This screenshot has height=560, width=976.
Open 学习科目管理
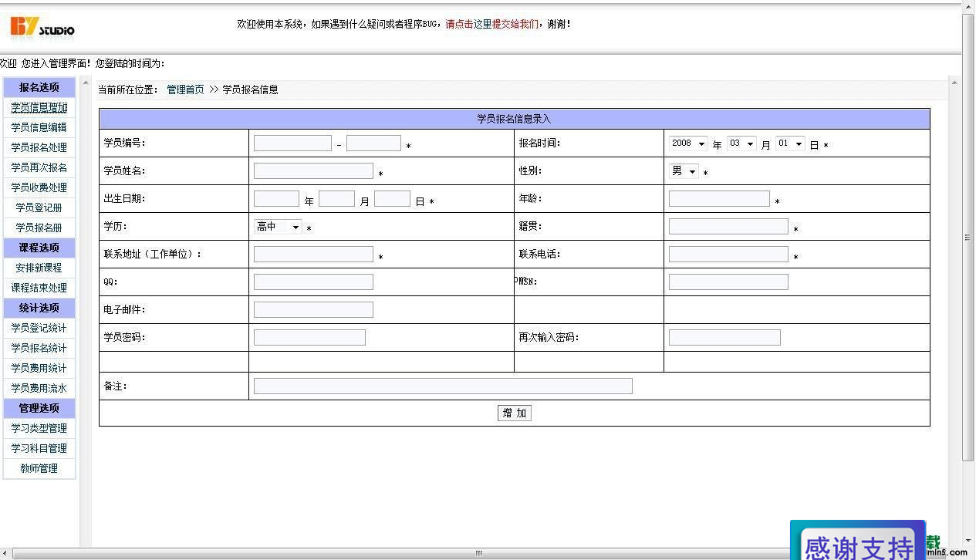click(39, 448)
